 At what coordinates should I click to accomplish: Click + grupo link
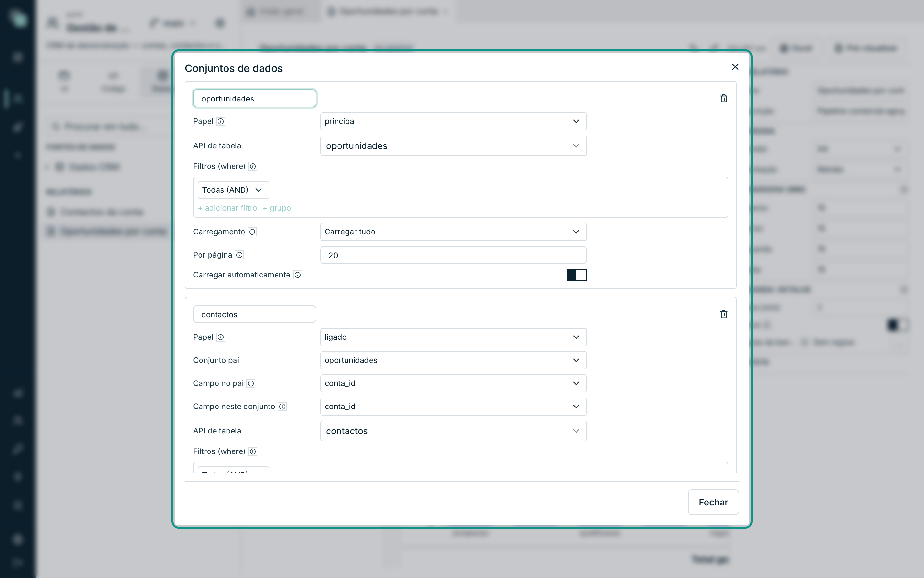point(277,208)
